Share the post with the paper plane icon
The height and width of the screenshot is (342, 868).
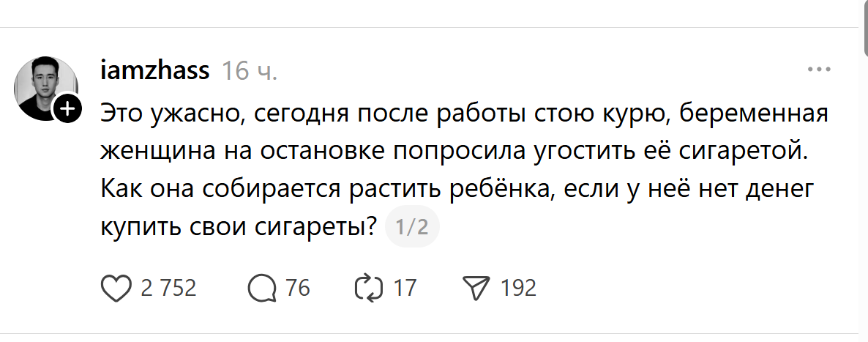point(477,289)
